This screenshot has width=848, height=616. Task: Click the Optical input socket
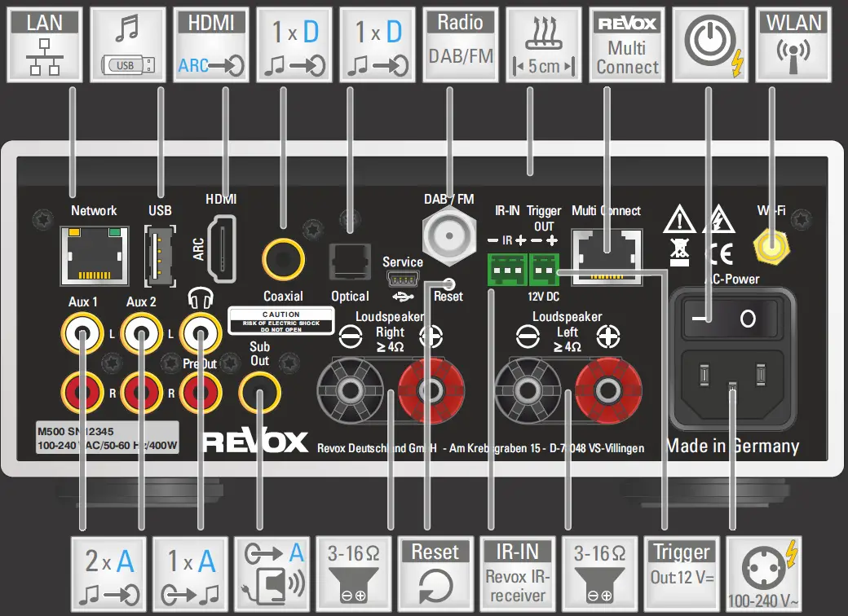pos(350,262)
